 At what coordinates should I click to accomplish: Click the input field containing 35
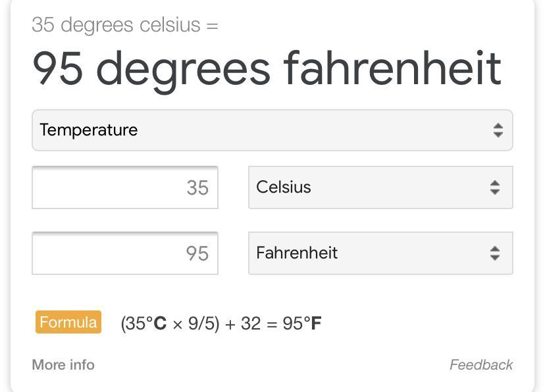(x=124, y=188)
